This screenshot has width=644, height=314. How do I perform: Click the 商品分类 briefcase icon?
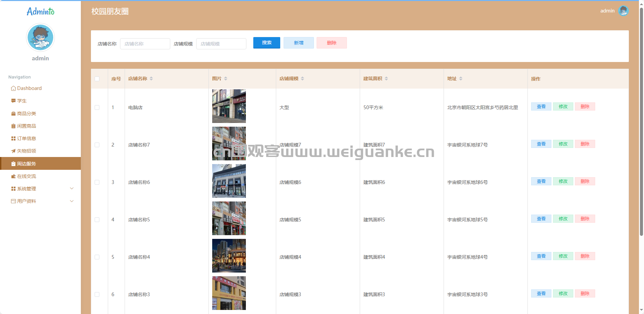pyautogui.click(x=13, y=114)
